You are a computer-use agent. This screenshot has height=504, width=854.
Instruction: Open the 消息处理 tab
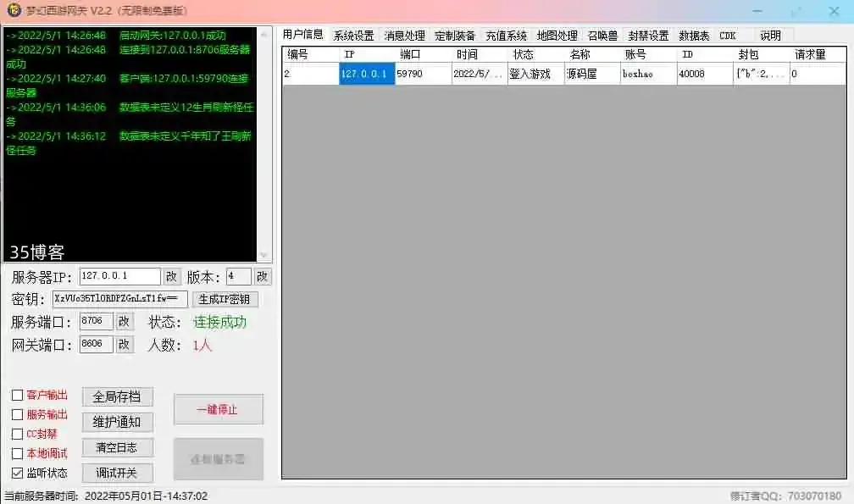pos(404,36)
